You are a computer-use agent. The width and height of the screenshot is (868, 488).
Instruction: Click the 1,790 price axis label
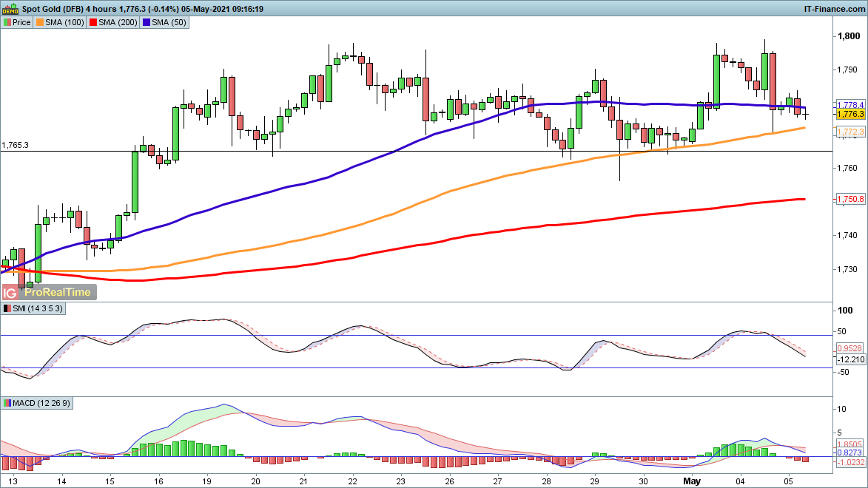click(847, 70)
